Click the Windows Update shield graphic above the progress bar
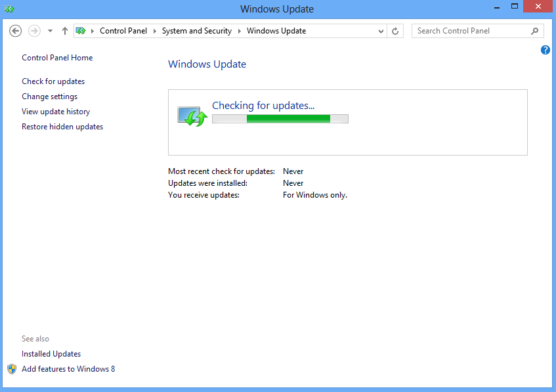 191,114
